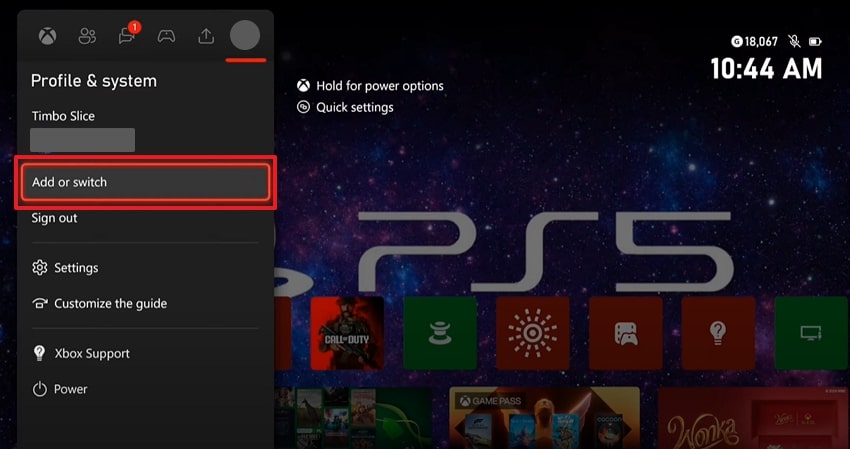
Task: Select the controller Game activity tab icon
Action: click(166, 36)
